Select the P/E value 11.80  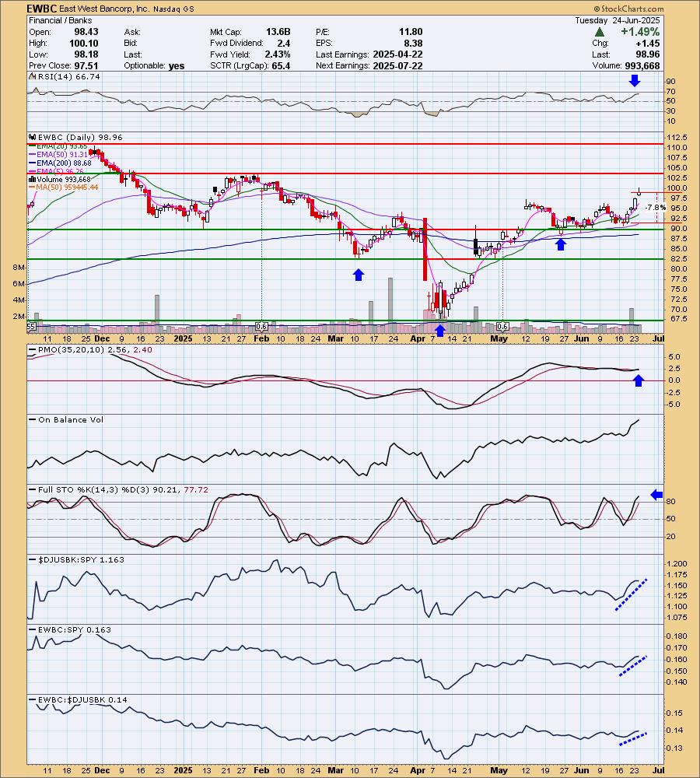411,32
